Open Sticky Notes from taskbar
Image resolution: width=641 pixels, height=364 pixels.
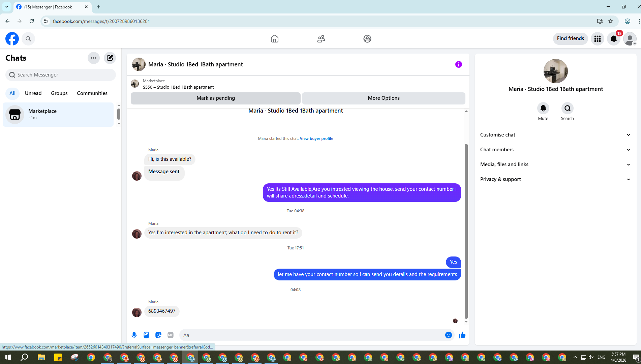58,357
